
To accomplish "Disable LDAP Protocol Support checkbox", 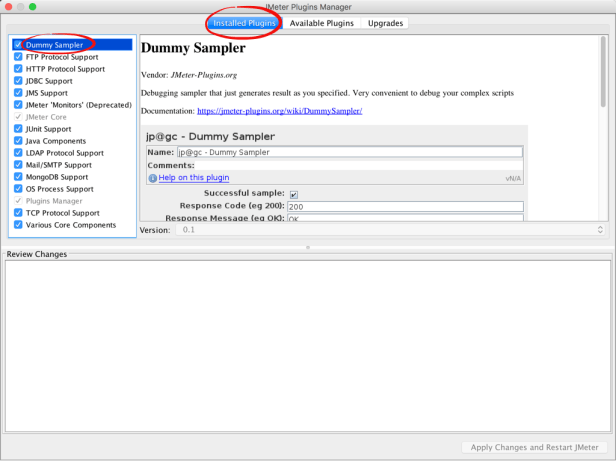I will point(18,152).
